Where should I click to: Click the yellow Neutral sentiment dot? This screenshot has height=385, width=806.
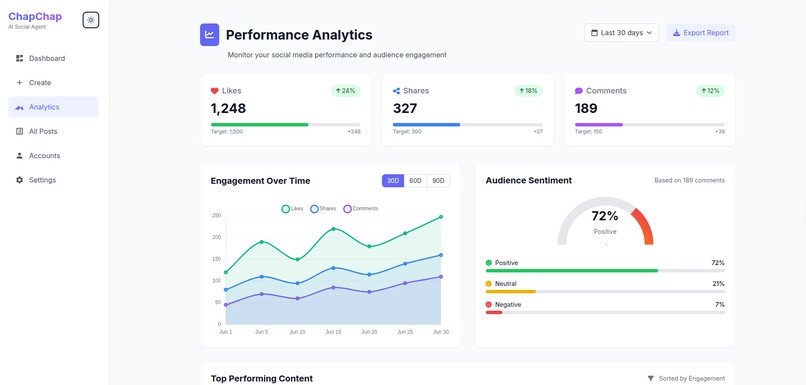click(489, 284)
